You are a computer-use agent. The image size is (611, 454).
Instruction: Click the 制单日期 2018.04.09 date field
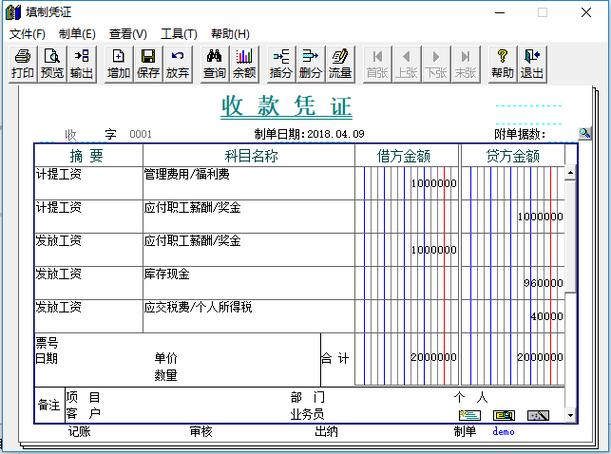click(336, 134)
